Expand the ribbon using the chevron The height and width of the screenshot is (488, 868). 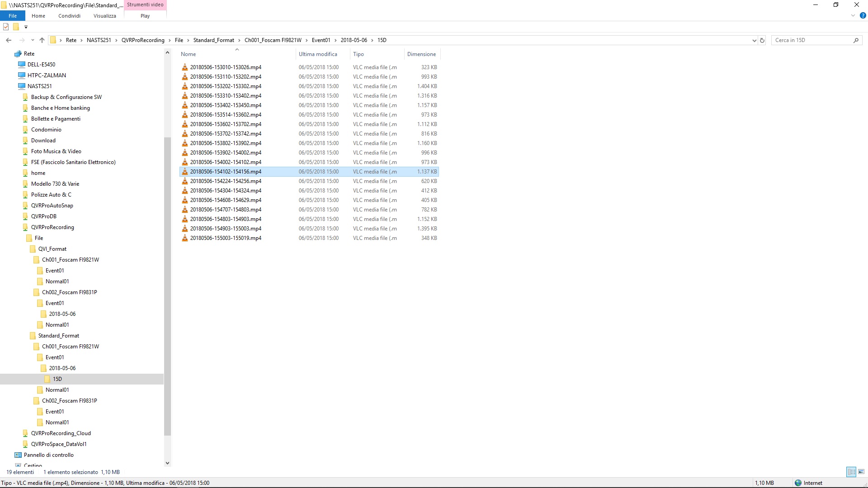point(853,15)
